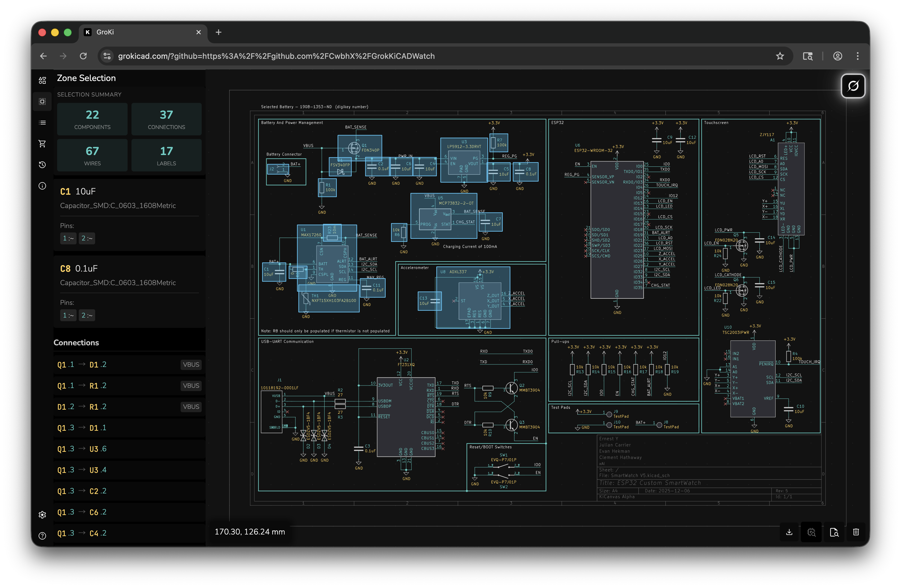Select the zone selection sidebar tool
The image size is (901, 588).
point(42,102)
